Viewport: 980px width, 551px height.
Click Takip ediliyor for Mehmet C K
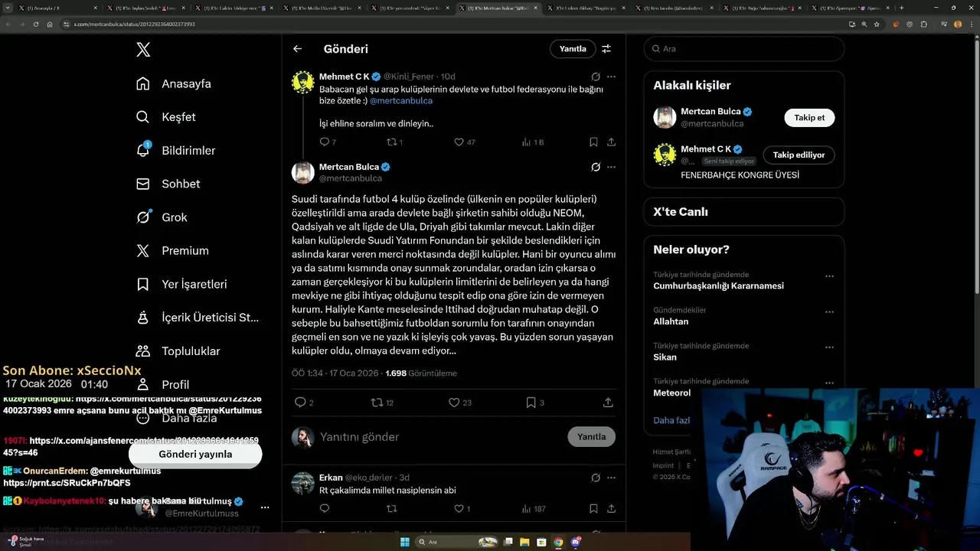(799, 155)
